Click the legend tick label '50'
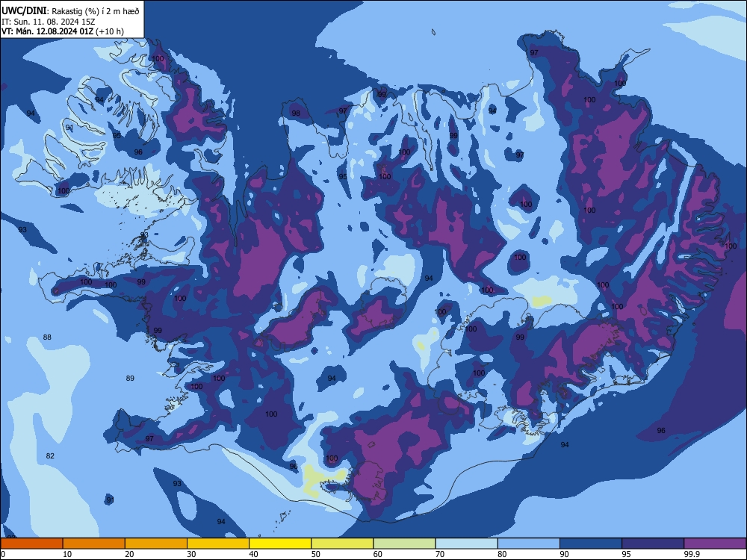Viewport: 747px width, 560px height. pyautogui.click(x=316, y=554)
